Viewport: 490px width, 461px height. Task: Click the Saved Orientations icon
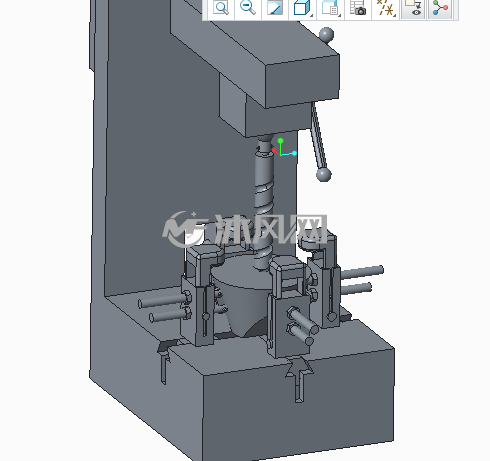pyautogui.click(x=330, y=7)
